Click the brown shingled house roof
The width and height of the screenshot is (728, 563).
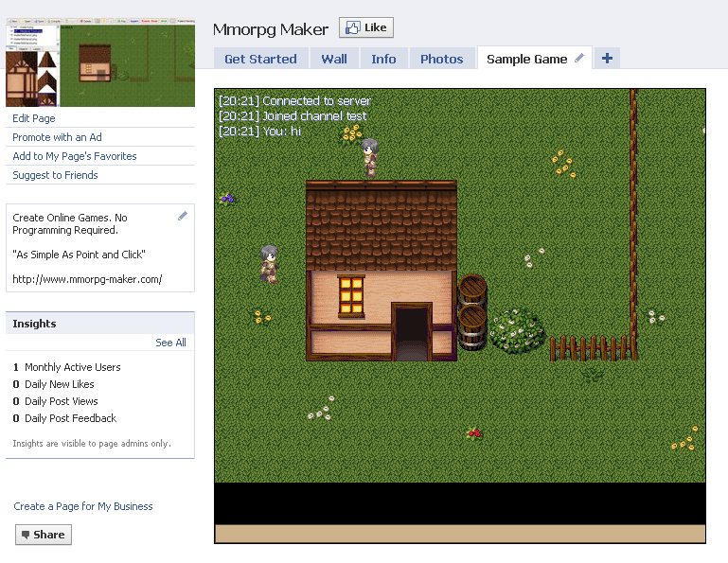coord(382,225)
